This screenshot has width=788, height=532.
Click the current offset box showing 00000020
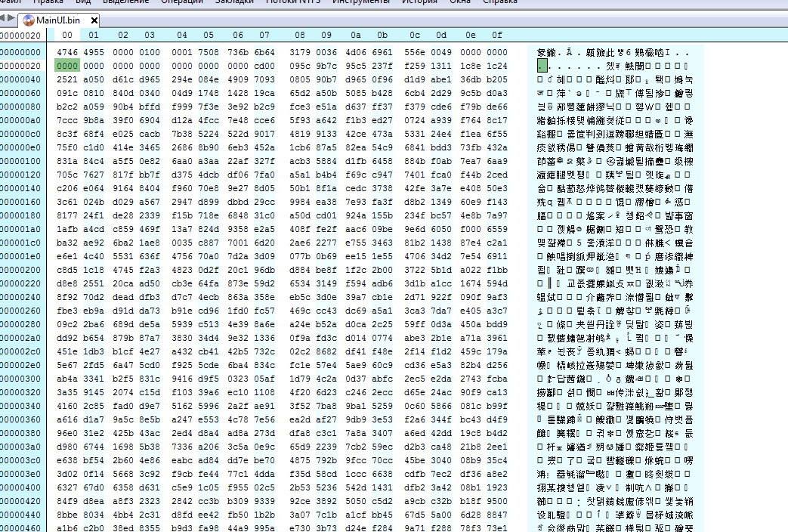point(20,36)
